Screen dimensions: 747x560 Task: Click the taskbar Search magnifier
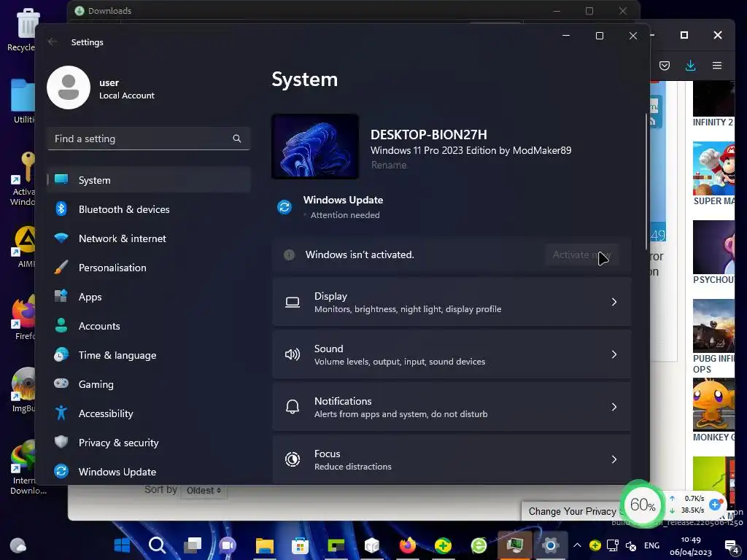tap(157, 545)
